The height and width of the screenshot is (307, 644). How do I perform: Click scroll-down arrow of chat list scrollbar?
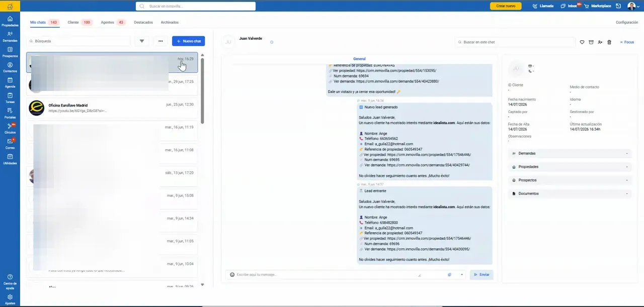(202, 285)
